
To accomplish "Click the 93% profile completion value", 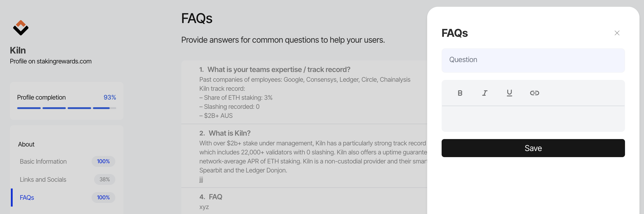I will [110, 97].
